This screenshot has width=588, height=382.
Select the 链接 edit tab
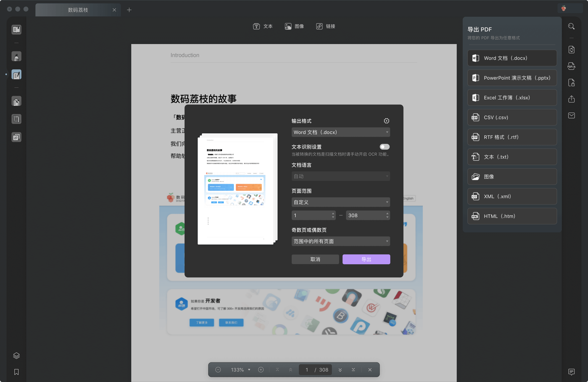click(x=325, y=26)
